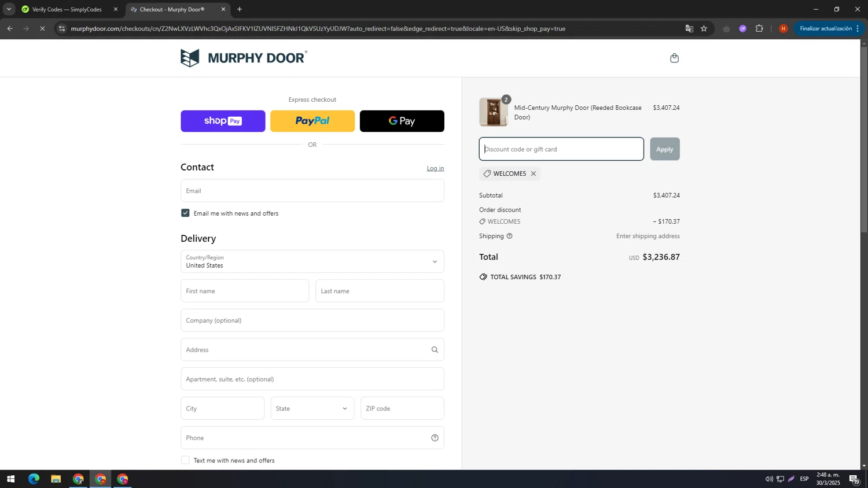Open the notification center icon
Screen dimensions: 868x488
pyautogui.click(x=854, y=479)
